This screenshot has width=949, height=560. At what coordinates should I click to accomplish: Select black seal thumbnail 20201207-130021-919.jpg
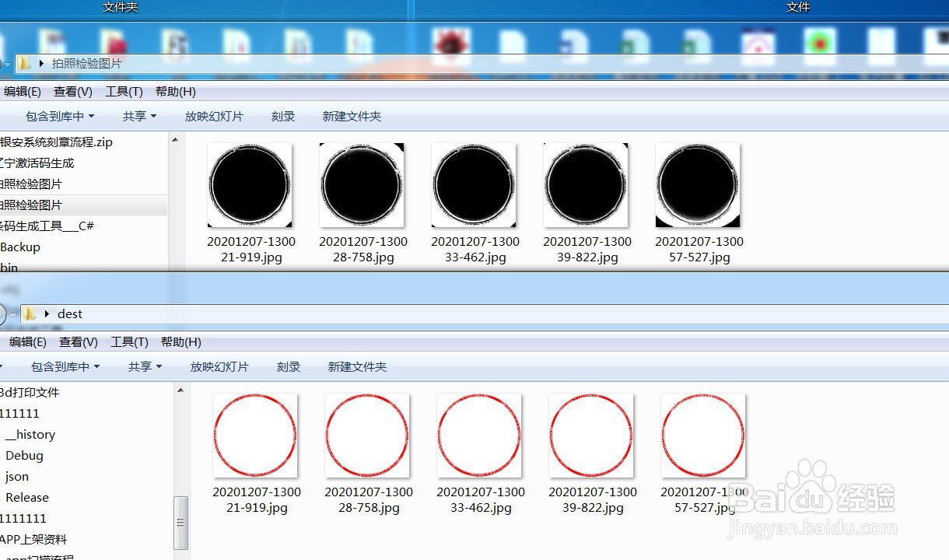(x=250, y=185)
